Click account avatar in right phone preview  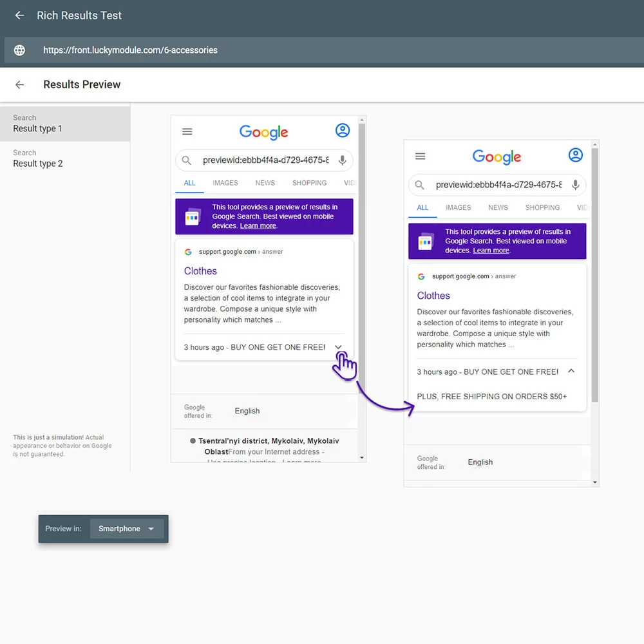click(x=575, y=155)
